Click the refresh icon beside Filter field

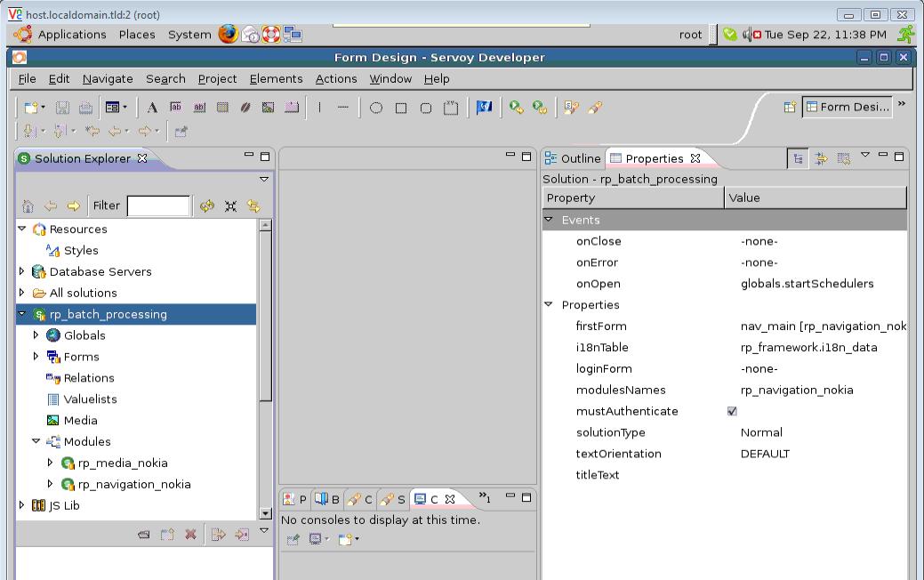(207, 205)
